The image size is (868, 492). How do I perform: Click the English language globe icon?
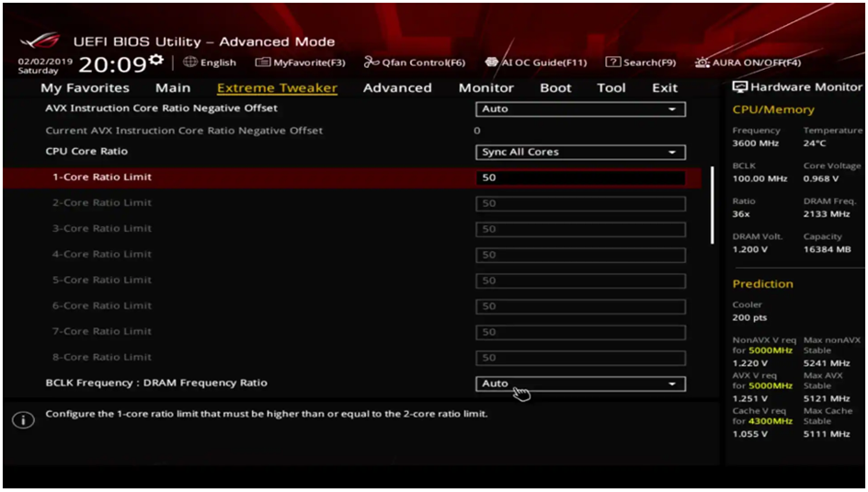pos(189,62)
